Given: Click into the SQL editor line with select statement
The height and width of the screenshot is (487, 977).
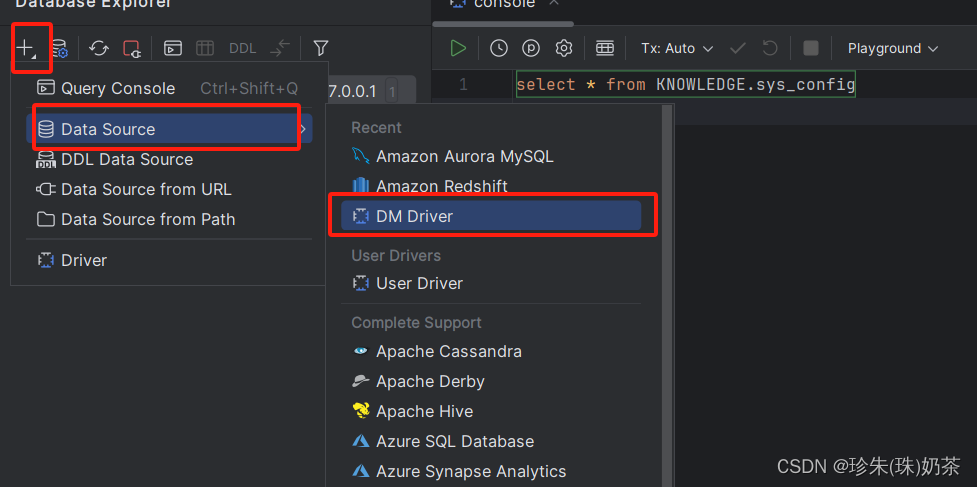Looking at the screenshot, I should [685, 84].
